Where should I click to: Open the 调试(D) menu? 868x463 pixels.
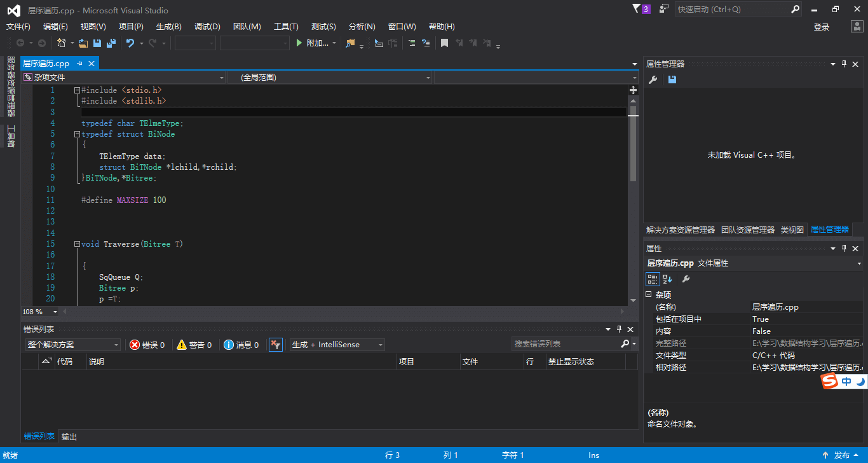[x=207, y=27]
